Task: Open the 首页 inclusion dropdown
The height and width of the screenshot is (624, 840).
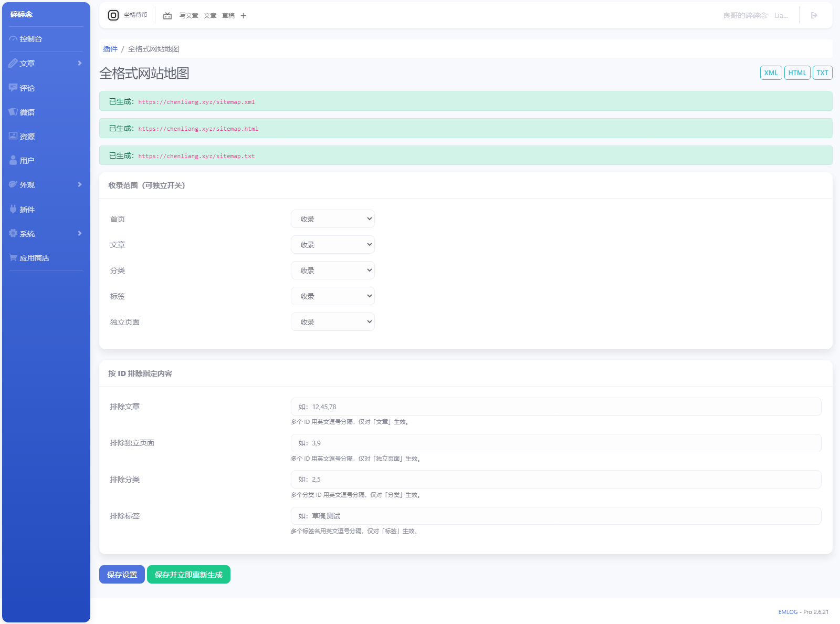Action: tap(333, 219)
